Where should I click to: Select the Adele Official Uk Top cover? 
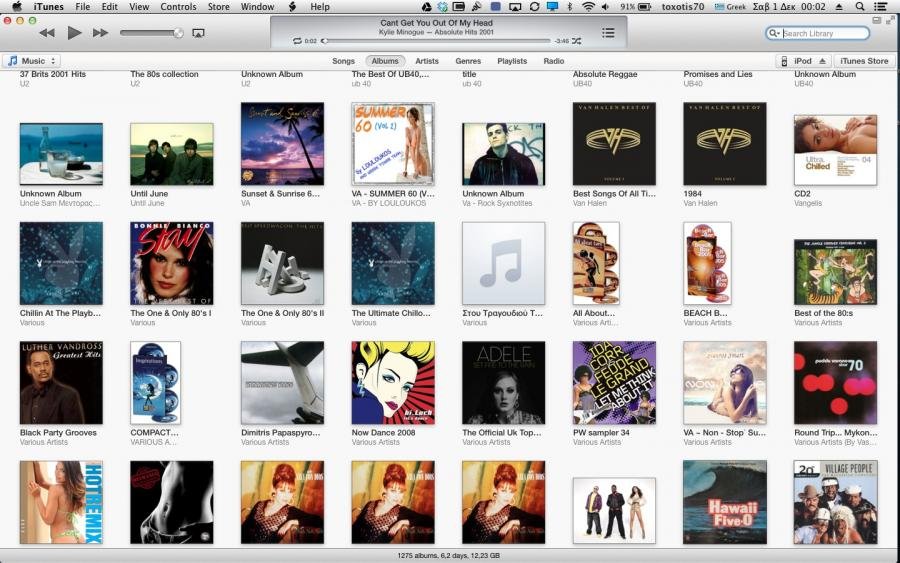[x=503, y=383]
